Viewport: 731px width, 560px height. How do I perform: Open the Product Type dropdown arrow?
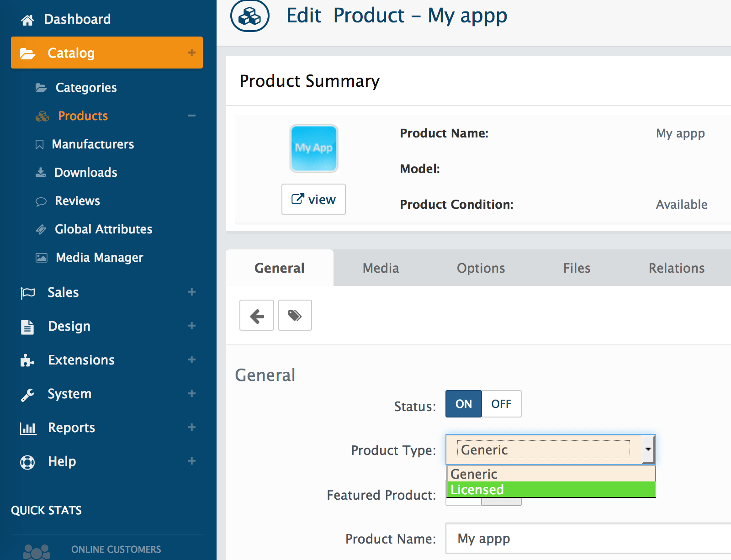(x=648, y=449)
